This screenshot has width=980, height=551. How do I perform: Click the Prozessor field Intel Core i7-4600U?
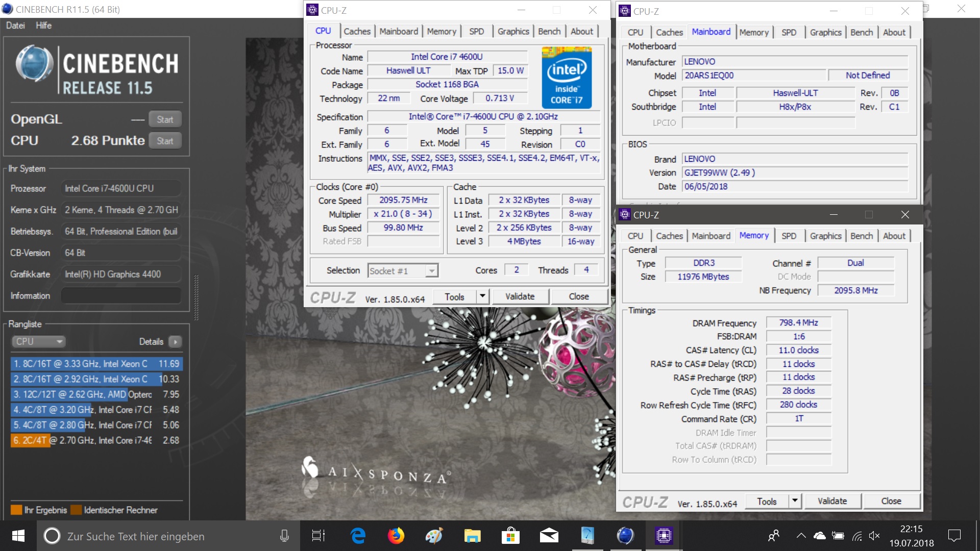coord(121,188)
